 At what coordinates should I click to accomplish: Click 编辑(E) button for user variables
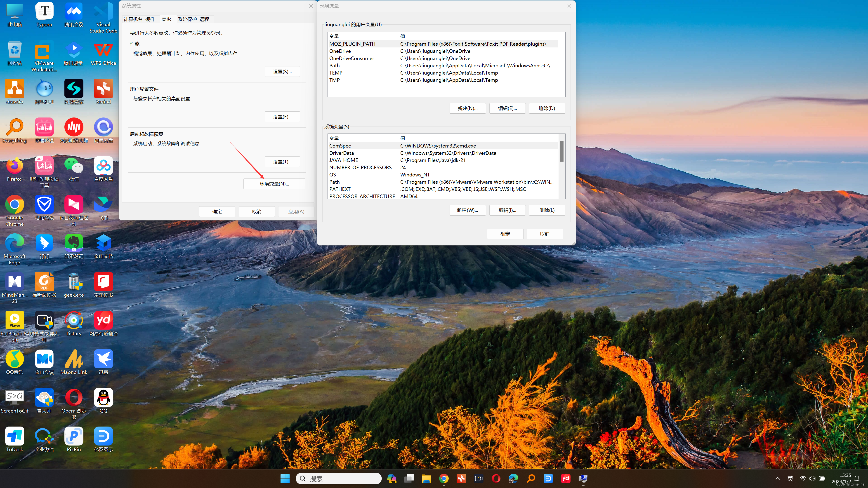click(507, 108)
